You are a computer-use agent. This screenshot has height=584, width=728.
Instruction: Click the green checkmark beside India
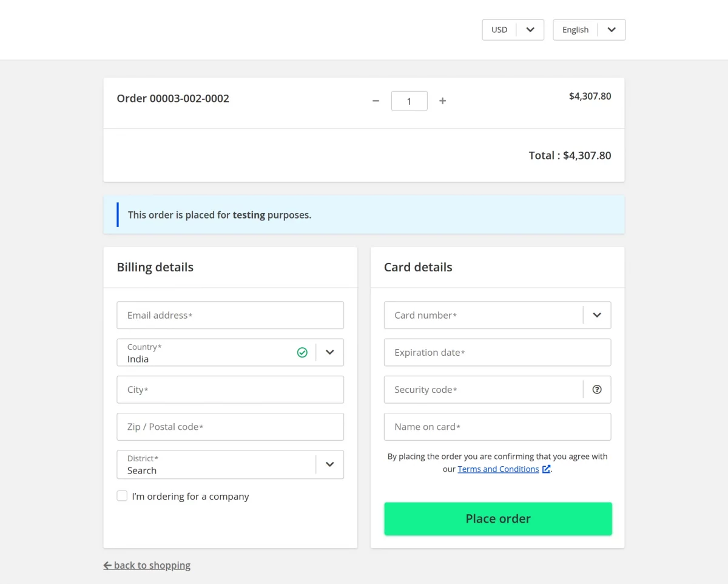(302, 352)
